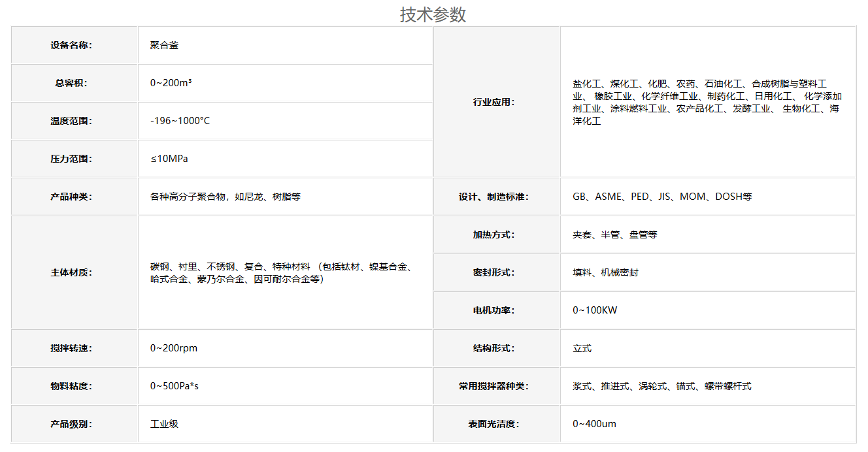The width and height of the screenshot is (868, 452).
Task: Click the 设计、制造标准 label cell
Action: 494,197
